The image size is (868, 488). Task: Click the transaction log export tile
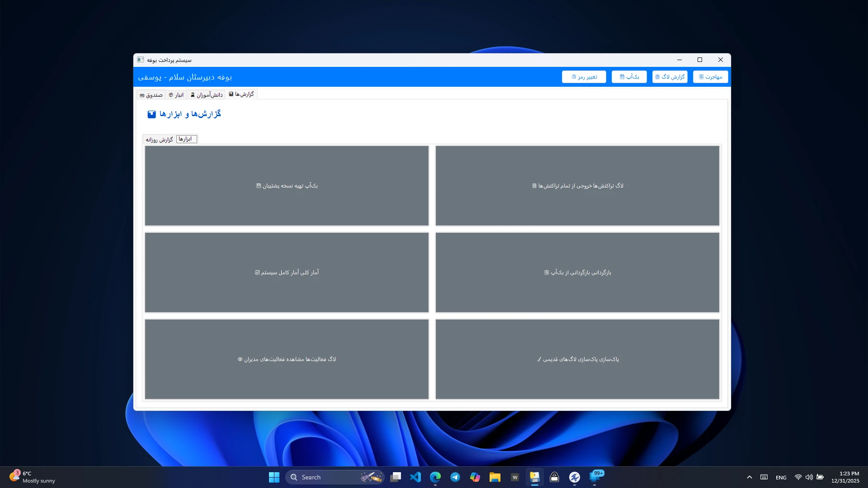point(577,186)
